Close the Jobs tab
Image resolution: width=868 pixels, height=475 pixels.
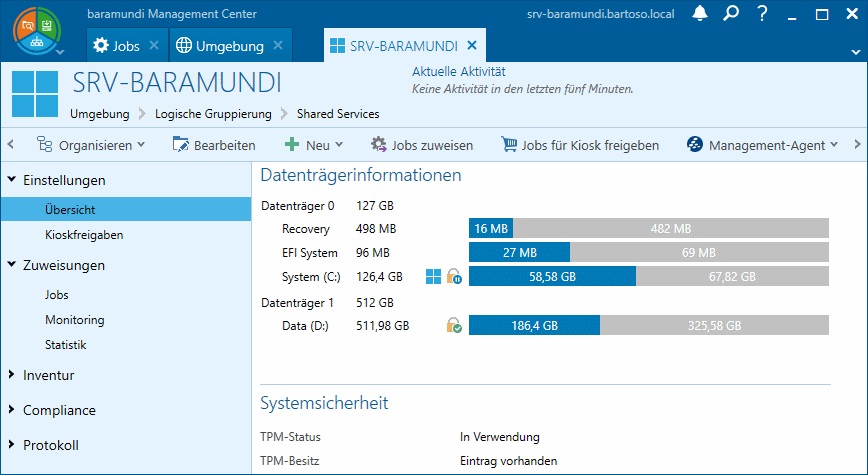154,45
